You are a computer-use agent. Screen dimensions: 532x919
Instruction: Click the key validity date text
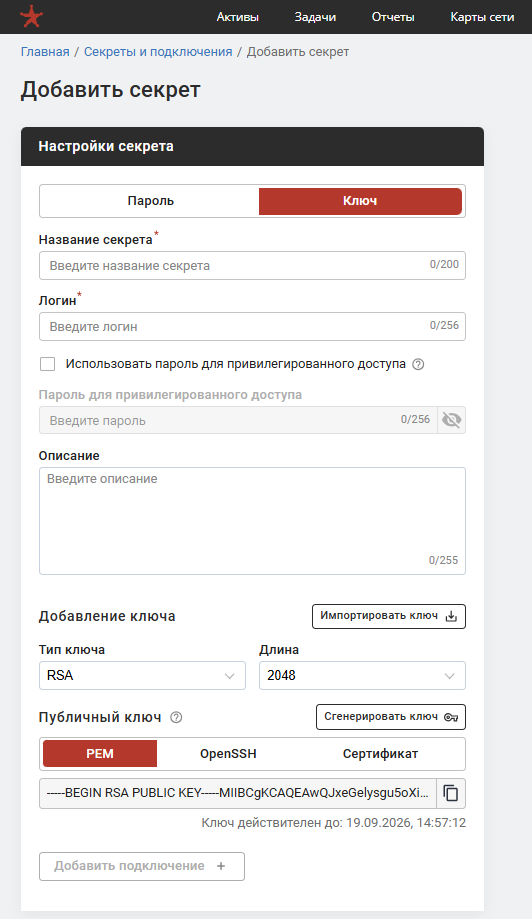tap(334, 823)
